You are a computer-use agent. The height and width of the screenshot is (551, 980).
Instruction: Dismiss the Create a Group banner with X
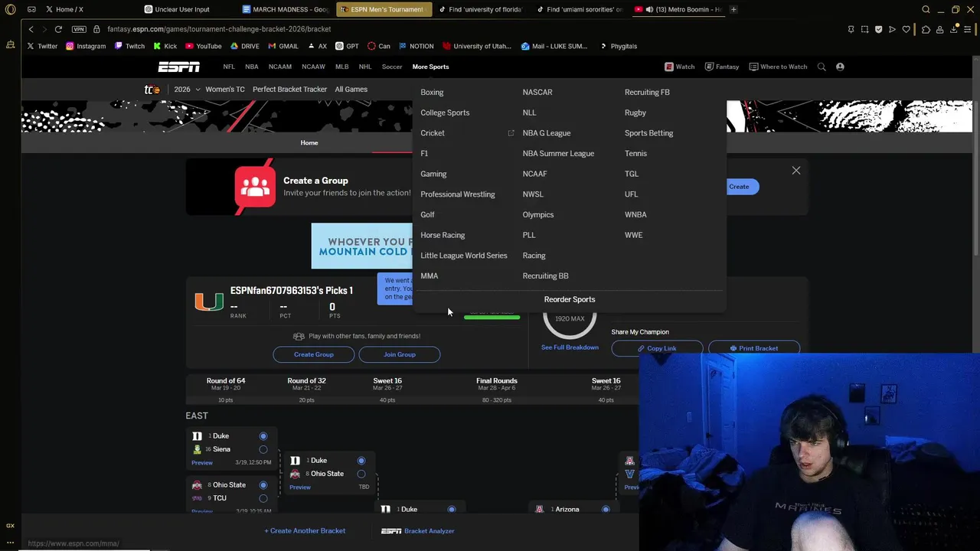coord(796,171)
